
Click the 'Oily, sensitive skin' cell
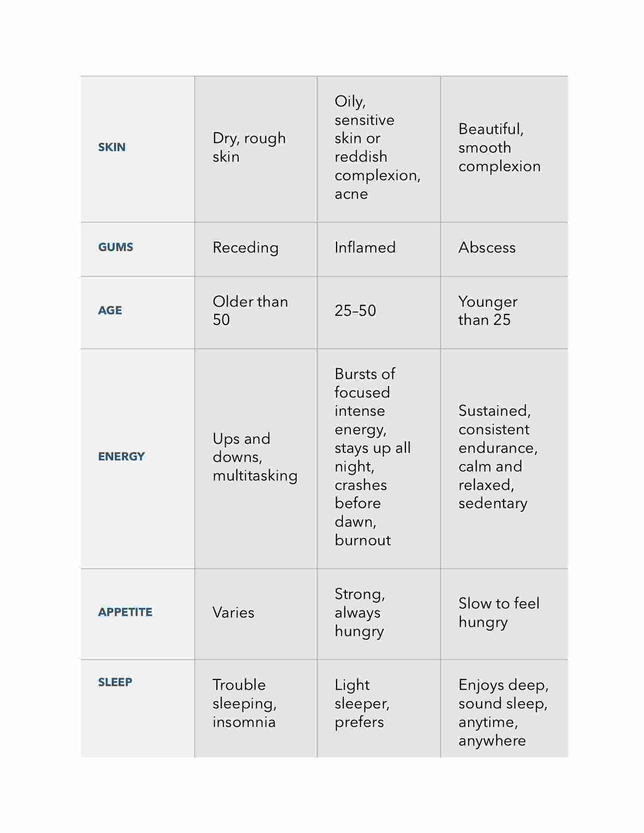[x=379, y=149]
